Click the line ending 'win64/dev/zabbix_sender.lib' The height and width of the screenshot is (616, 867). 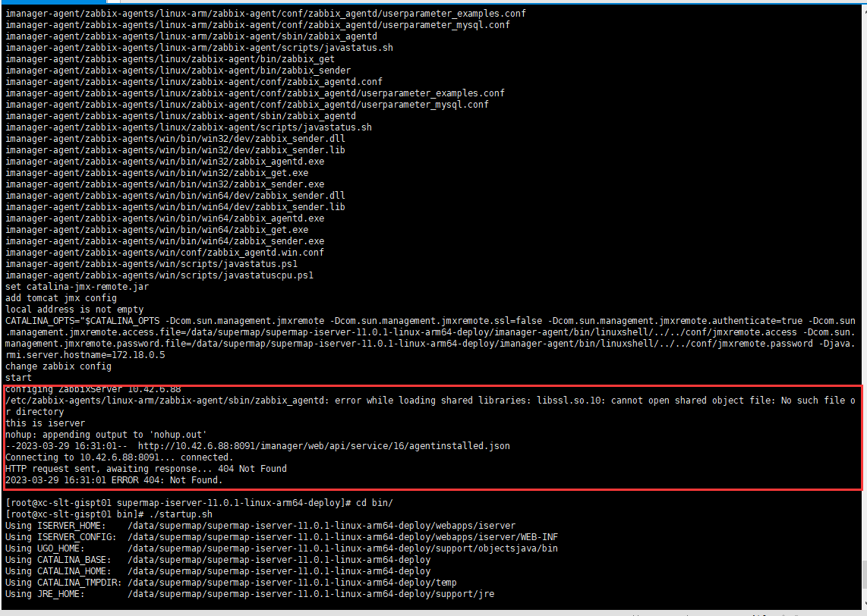pos(175,207)
